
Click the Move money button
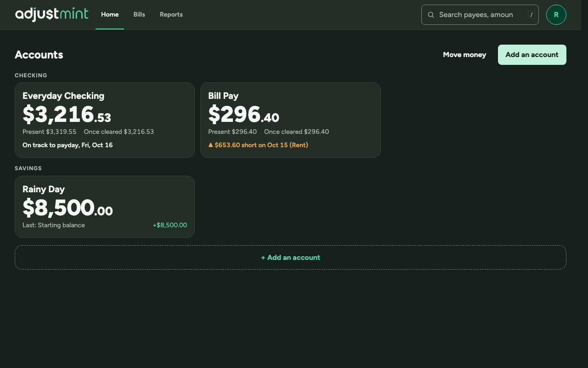coord(464,55)
